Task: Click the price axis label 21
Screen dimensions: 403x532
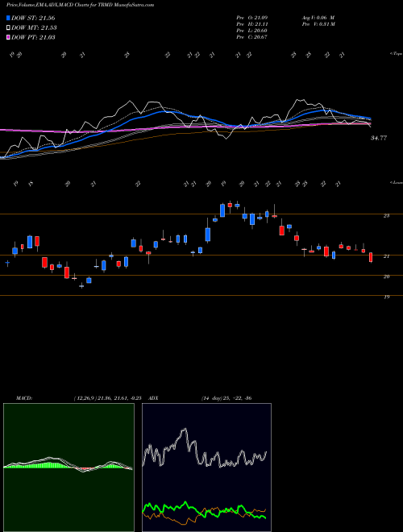Action: [386, 256]
